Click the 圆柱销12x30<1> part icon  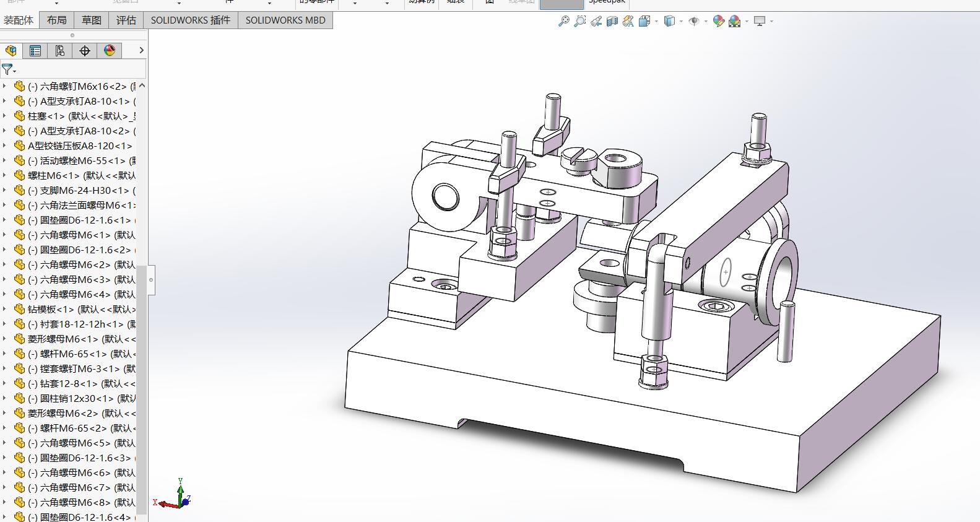19,399
